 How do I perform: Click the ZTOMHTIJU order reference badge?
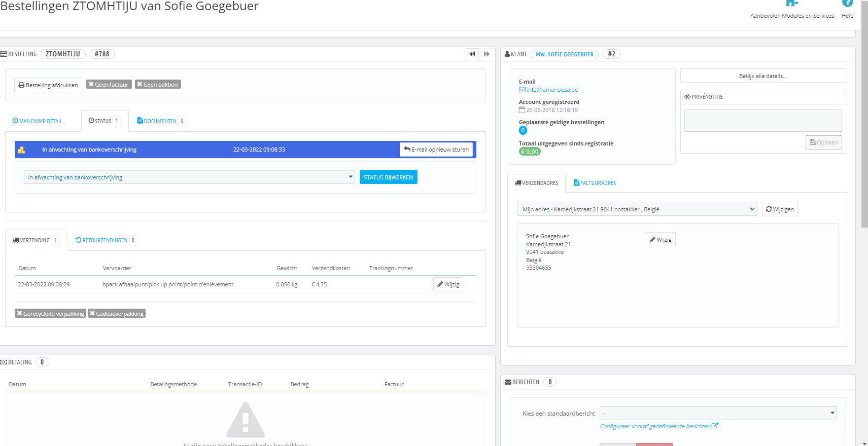63,54
